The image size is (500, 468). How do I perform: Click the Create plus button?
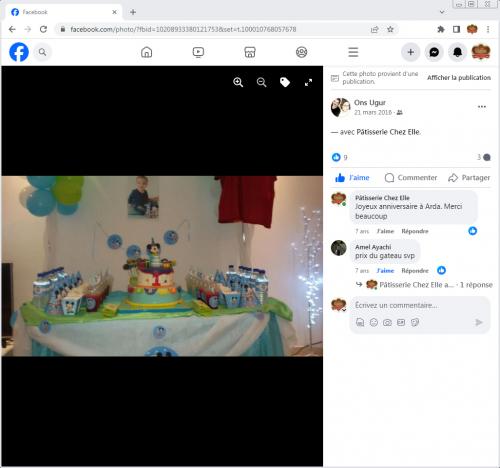click(x=411, y=52)
